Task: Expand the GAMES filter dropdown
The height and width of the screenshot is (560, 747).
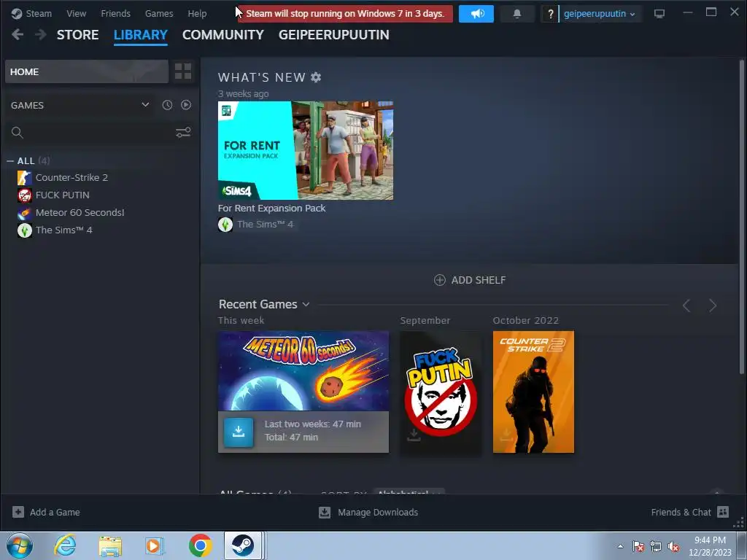Action: [x=80, y=105]
